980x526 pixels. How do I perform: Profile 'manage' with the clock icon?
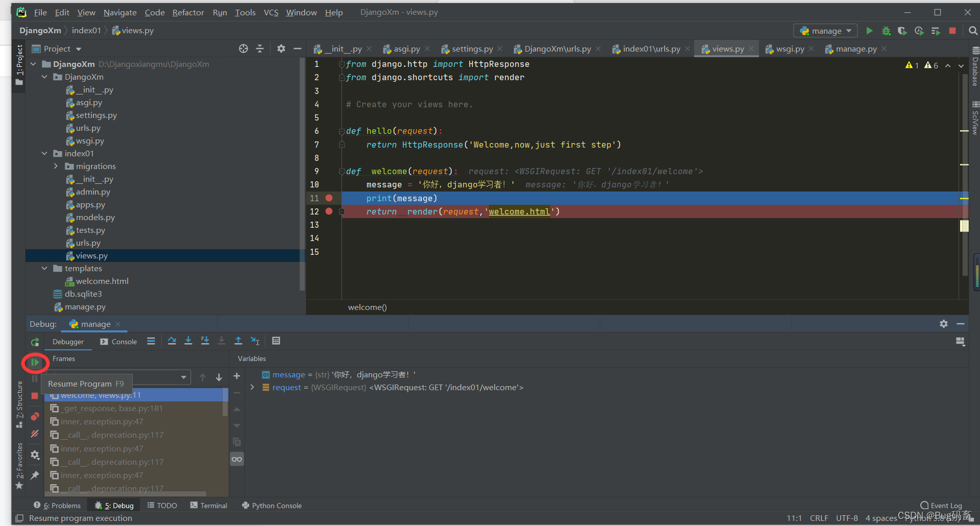(x=919, y=31)
